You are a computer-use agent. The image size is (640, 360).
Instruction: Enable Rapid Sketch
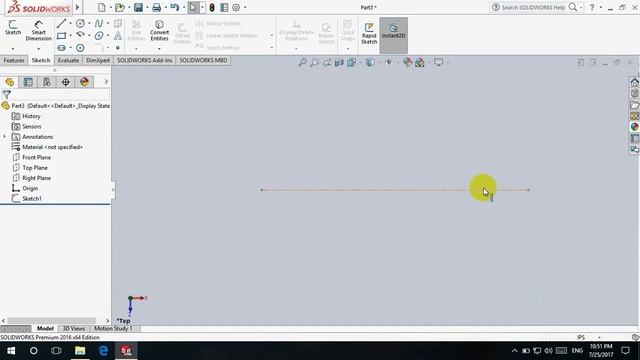[x=369, y=33]
